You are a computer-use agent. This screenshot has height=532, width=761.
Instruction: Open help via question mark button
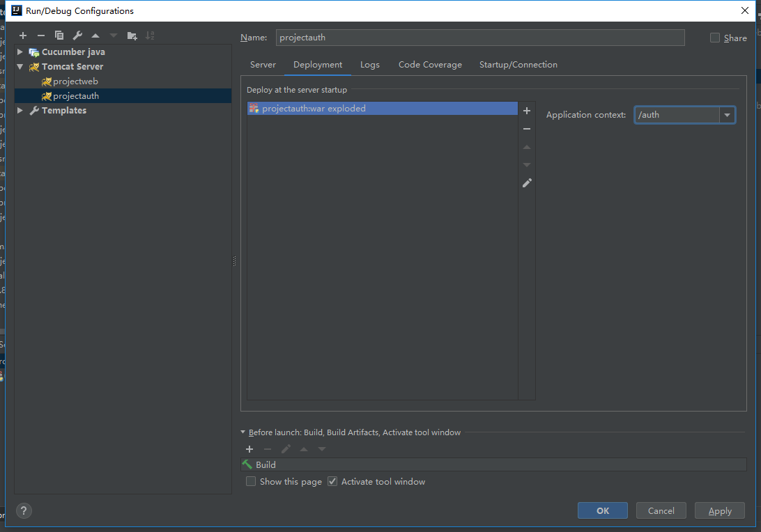(24, 510)
